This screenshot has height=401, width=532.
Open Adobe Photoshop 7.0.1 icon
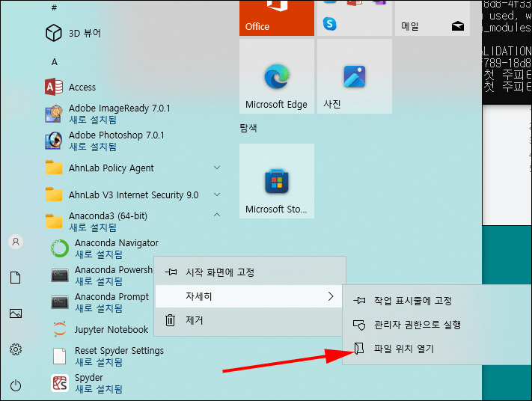coord(54,141)
